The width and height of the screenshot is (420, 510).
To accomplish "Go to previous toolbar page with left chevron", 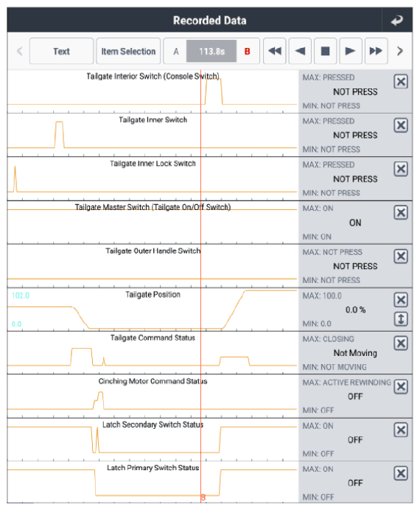I will (x=19, y=51).
